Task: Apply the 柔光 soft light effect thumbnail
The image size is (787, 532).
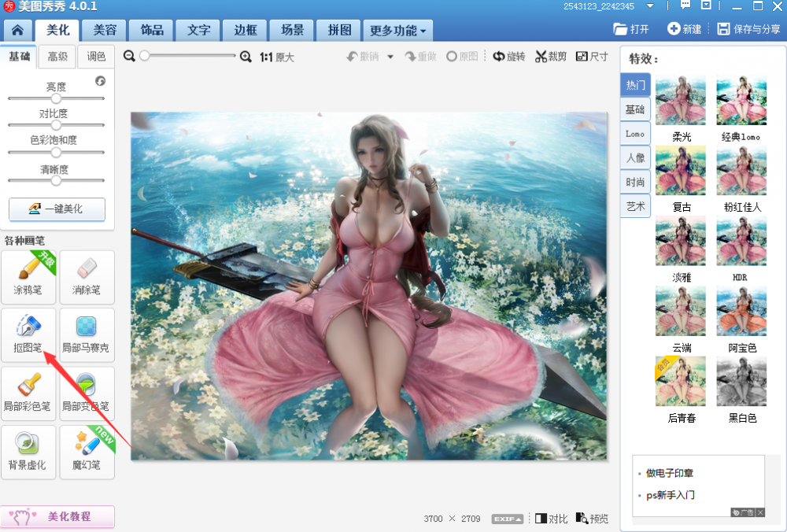Action: coord(681,101)
